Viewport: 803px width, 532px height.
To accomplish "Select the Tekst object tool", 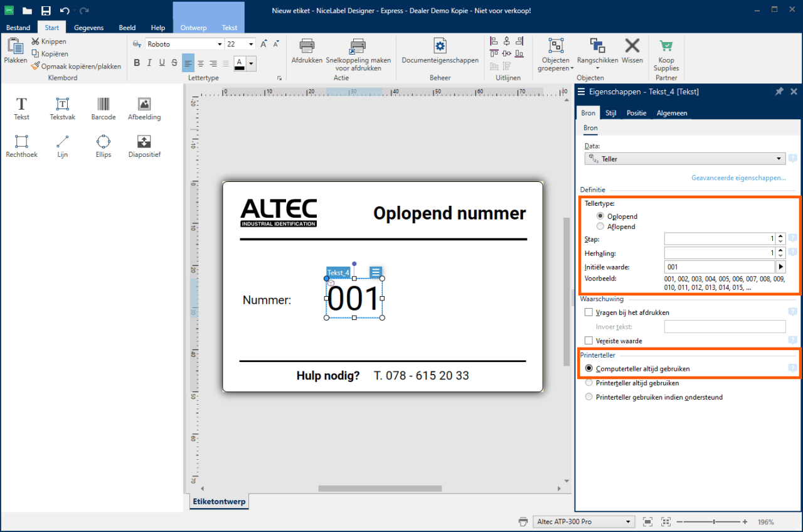I will pos(22,109).
